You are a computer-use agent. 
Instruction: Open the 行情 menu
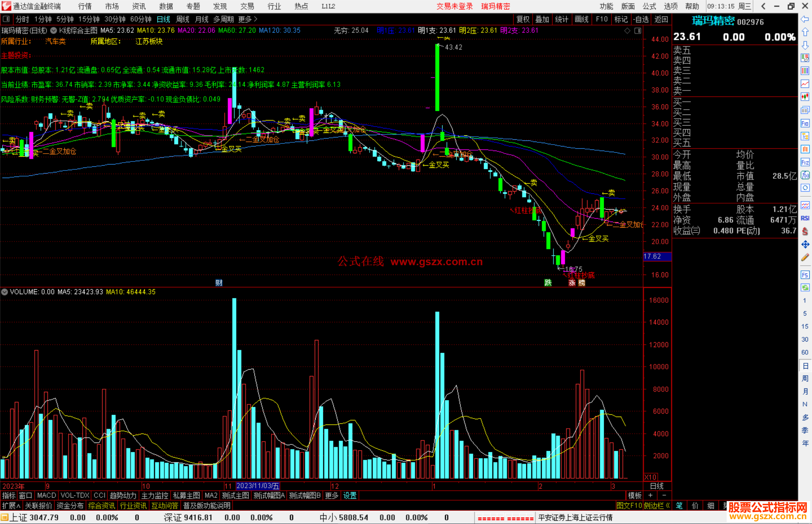[85, 6]
